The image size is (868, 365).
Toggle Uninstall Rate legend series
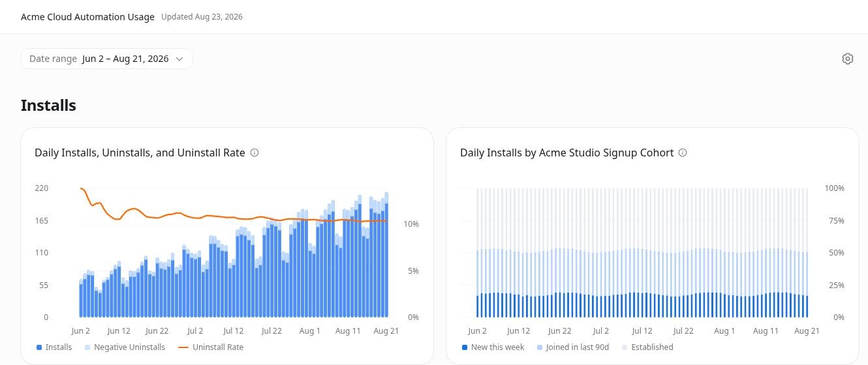point(210,347)
